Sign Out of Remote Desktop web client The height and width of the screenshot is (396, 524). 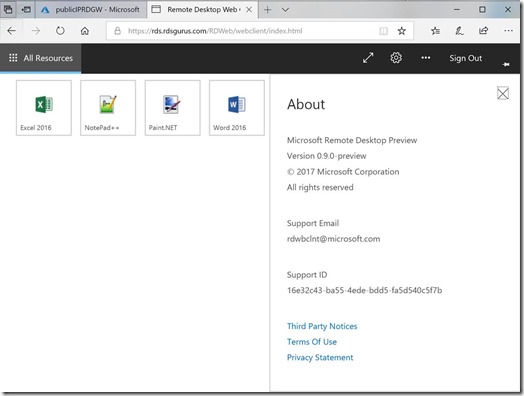(465, 58)
